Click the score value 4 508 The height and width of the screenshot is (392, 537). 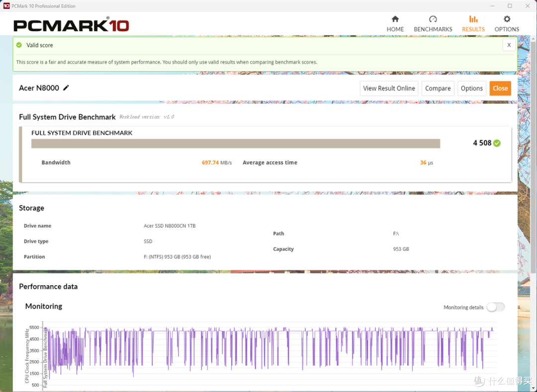pos(482,143)
